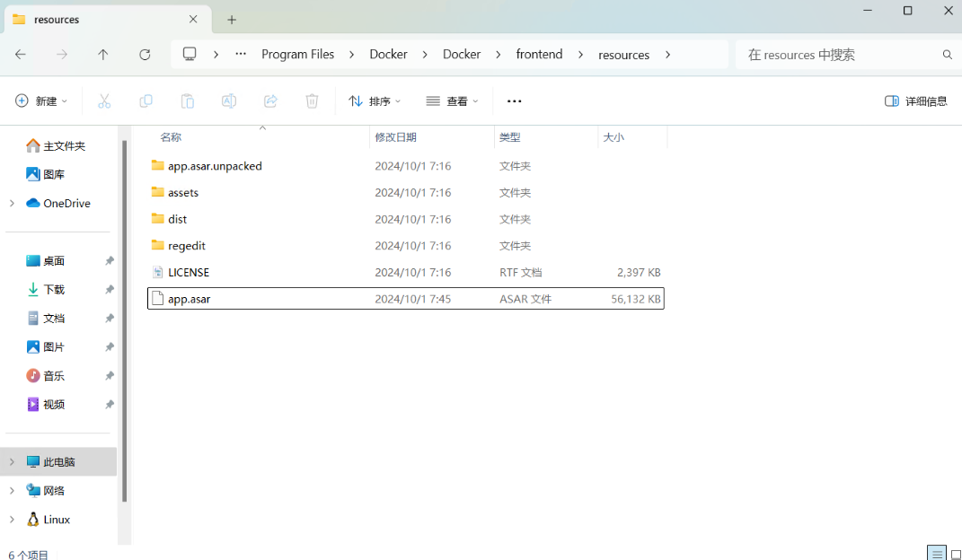Click the resources search box
This screenshot has height=560, width=962.
840,55
